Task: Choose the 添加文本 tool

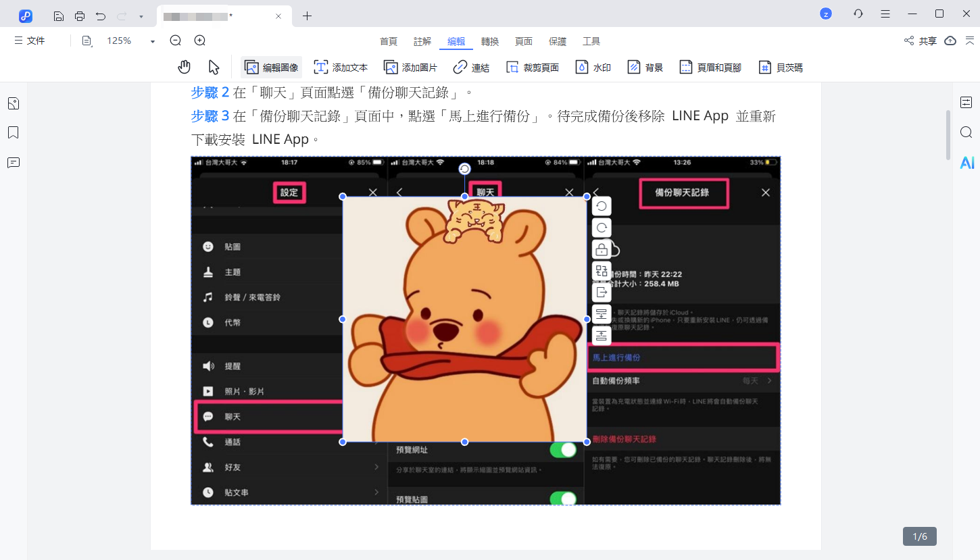Action: click(x=341, y=68)
